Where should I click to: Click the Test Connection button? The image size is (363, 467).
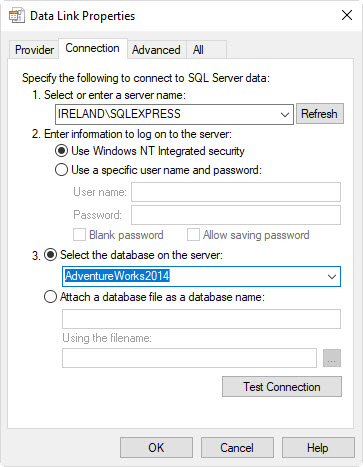pyautogui.click(x=282, y=387)
